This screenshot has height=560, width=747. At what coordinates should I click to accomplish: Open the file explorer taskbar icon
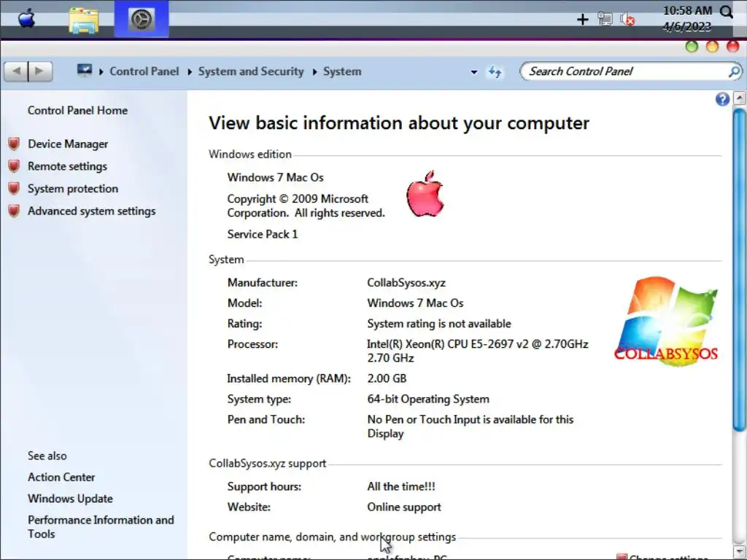coord(84,20)
